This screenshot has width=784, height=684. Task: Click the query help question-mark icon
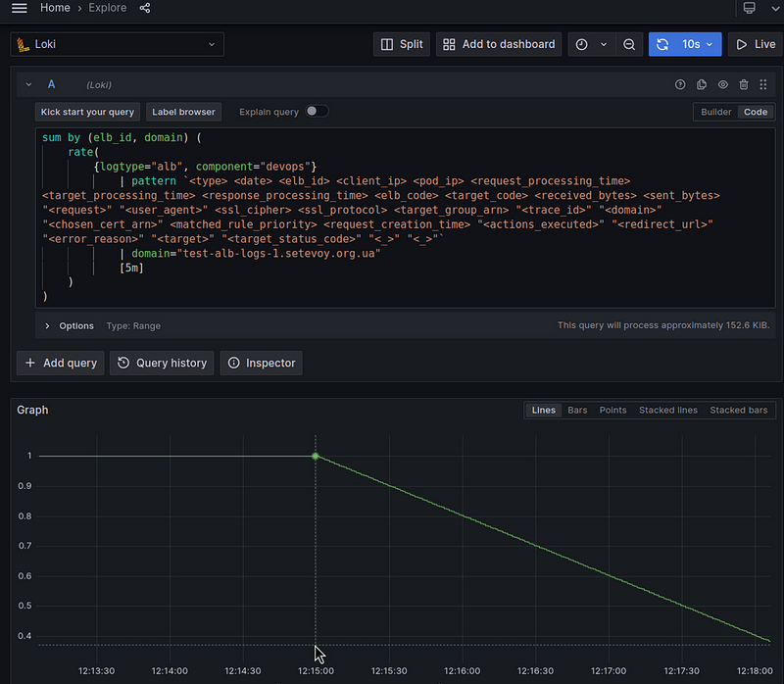tap(680, 85)
